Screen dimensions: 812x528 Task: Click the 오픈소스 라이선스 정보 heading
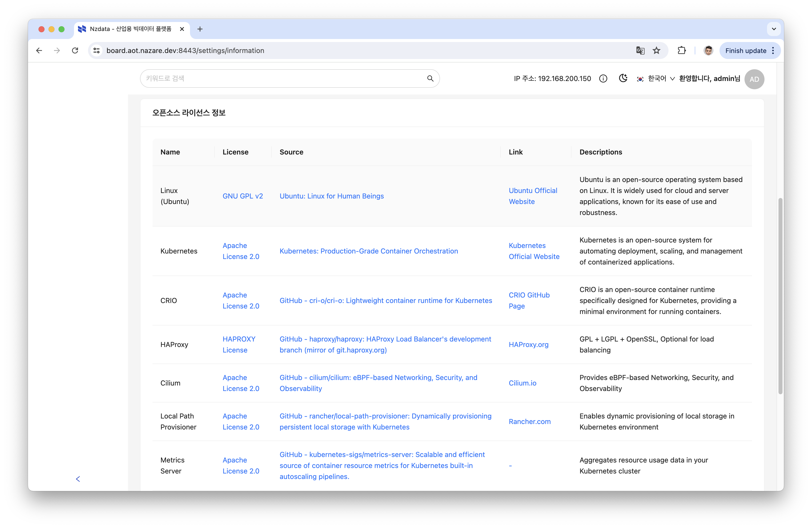tap(189, 112)
